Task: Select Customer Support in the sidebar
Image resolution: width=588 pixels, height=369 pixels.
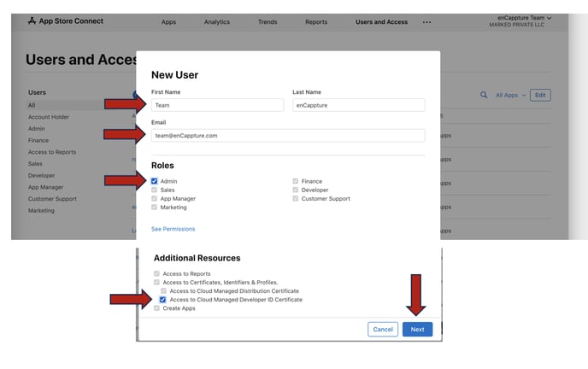Action: [52, 199]
